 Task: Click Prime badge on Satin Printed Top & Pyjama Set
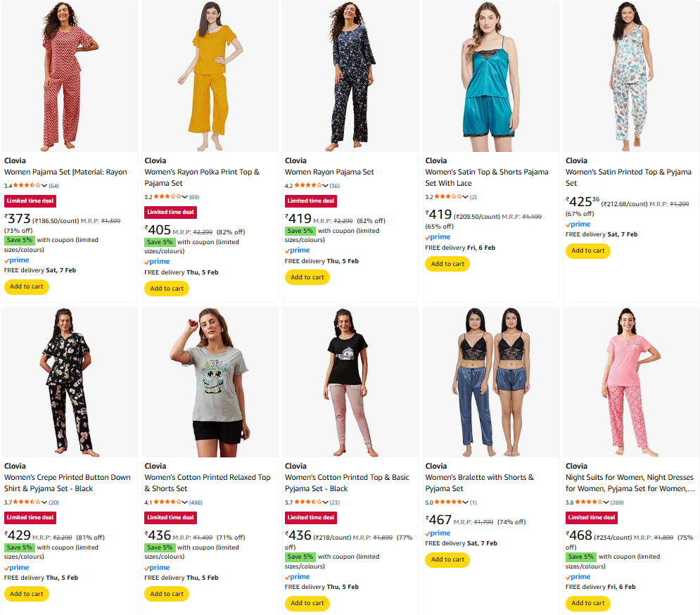click(578, 224)
